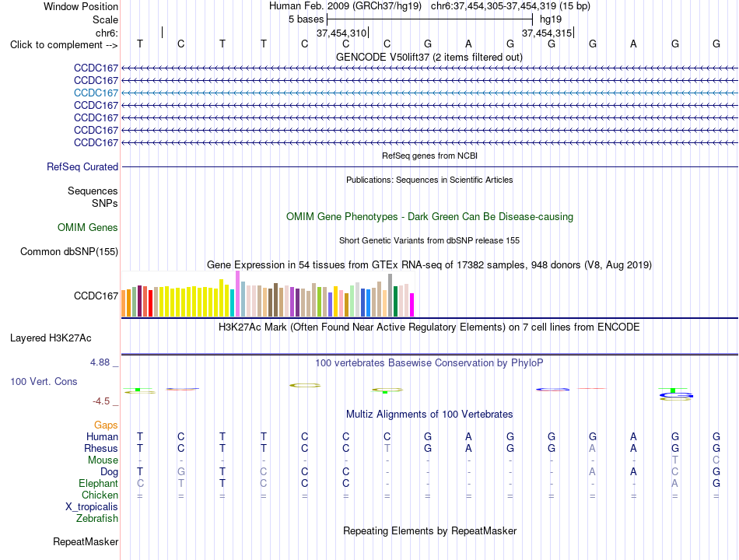Click the OMIM Gene Phenotypes green title

point(430,217)
